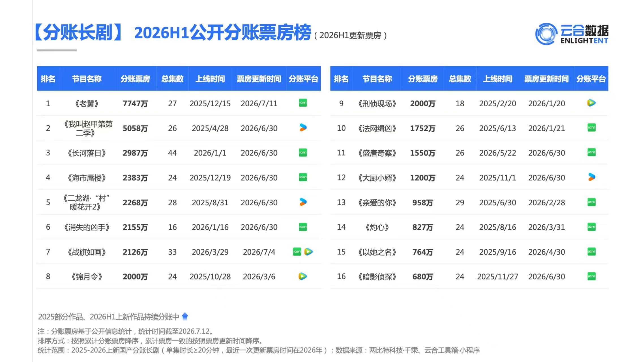Select the title 《老舅》

pos(87,104)
